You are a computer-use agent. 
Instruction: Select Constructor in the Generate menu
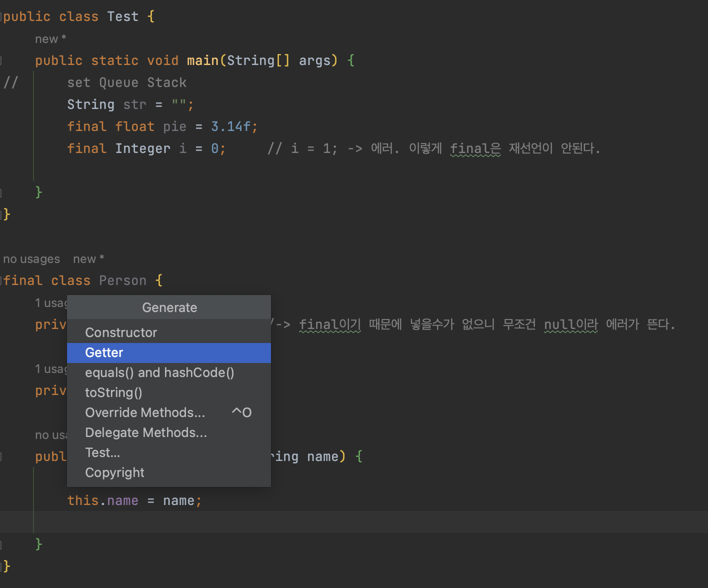(x=169, y=332)
